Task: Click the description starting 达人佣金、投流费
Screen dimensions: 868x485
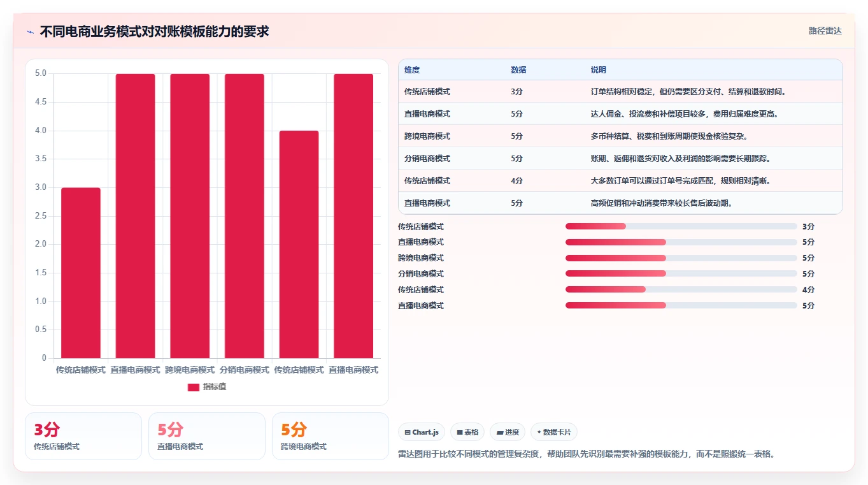Action: tap(685, 114)
